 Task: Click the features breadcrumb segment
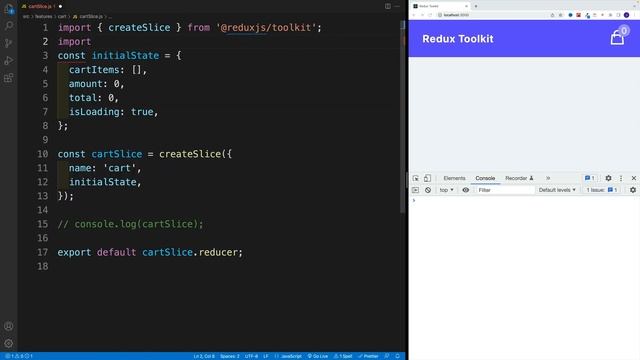[x=43, y=16]
